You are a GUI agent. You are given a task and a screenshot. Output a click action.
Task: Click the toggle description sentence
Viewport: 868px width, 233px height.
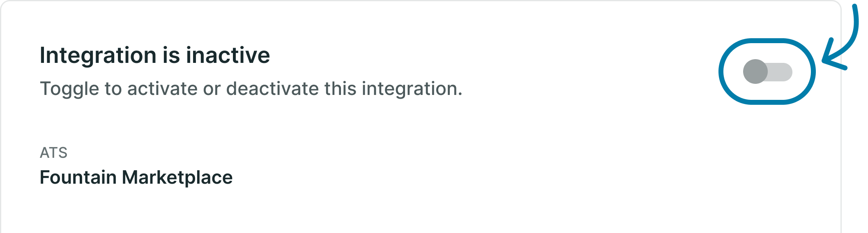[x=251, y=89]
